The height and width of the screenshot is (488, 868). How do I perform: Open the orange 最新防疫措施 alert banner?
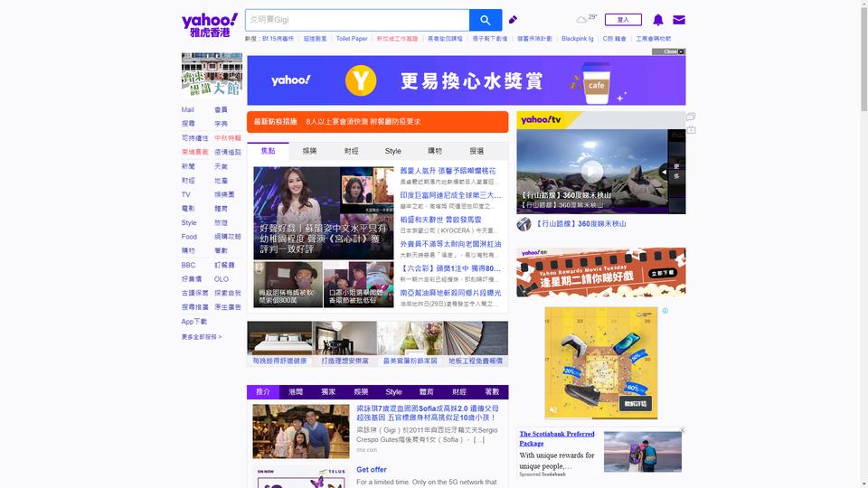click(x=378, y=122)
